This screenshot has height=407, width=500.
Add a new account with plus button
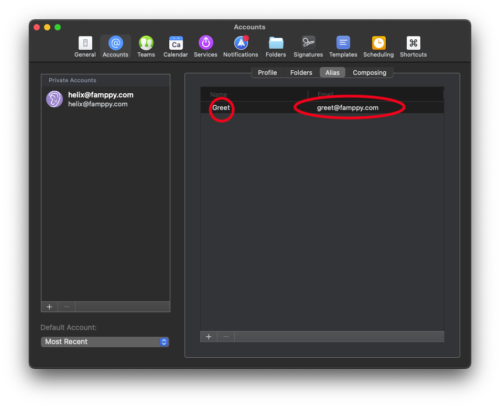tap(50, 307)
